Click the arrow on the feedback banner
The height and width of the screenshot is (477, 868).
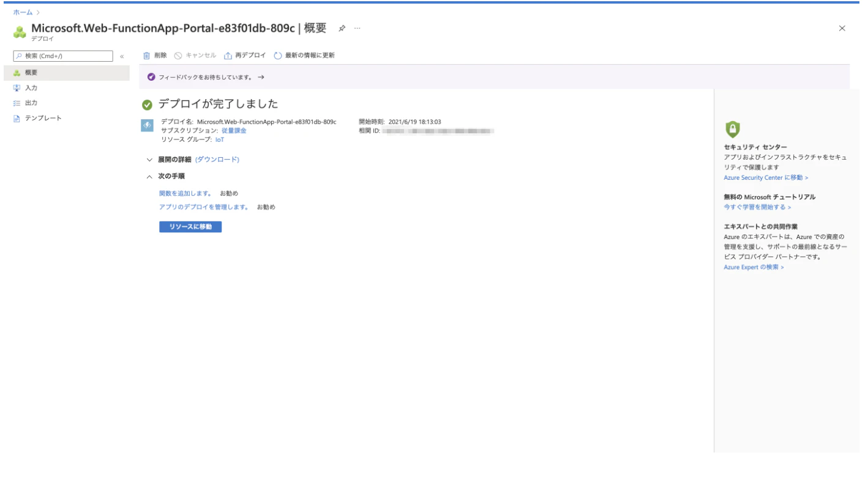pyautogui.click(x=261, y=77)
